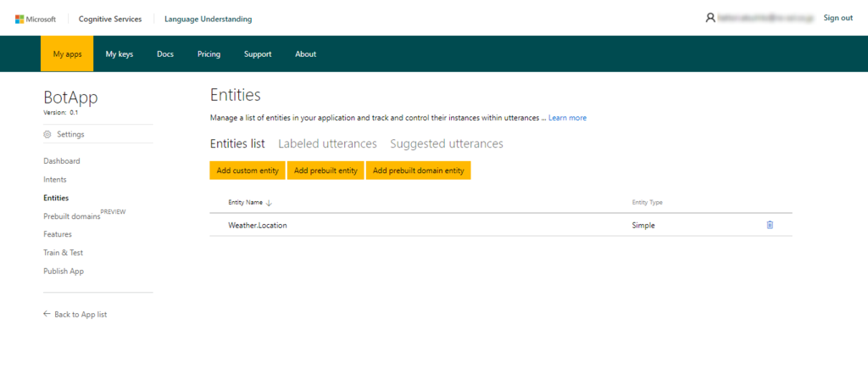This screenshot has width=868, height=375.
Task: Click Add prebuilt entity button
Action: tap(325, 171)
